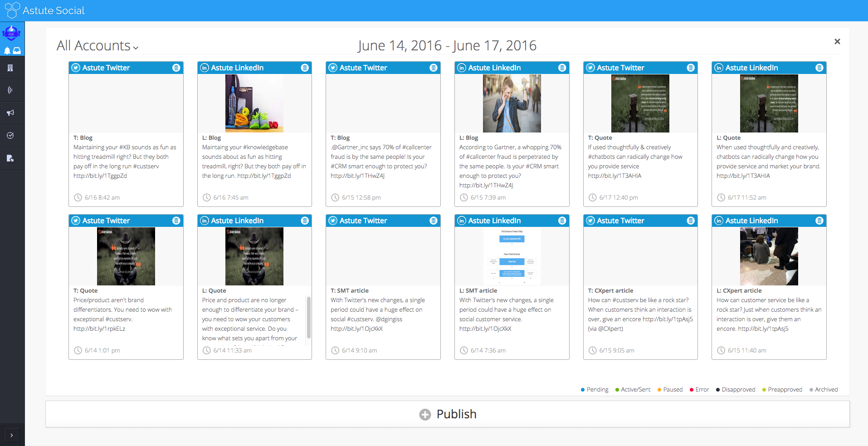Click the '6/14 9:10 am' schedule time
The height and width of the screenshot is (446, 868).
pos(360,350)
